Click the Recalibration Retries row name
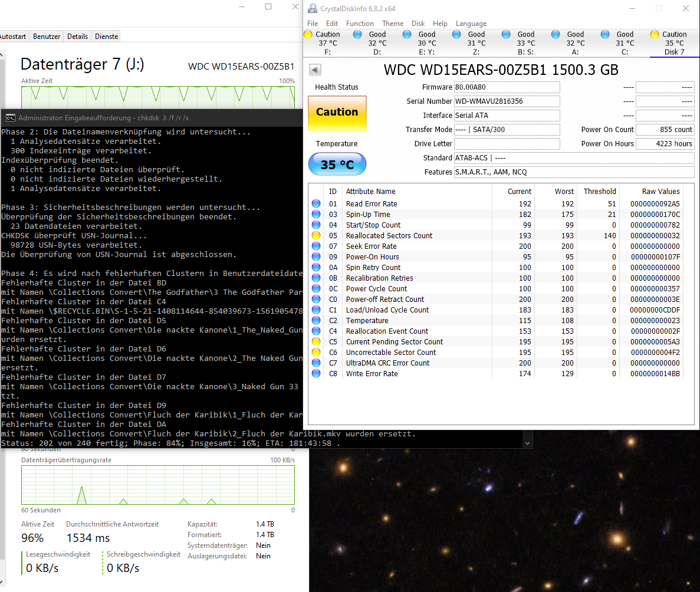The width and height of the screenshot is (700, 592). 379,278
